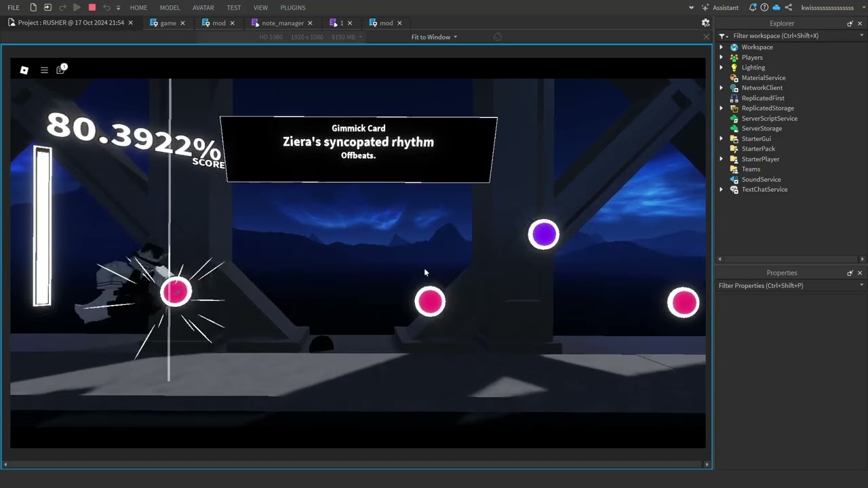Screen dimensions: 868x488
Task: Expand the NetworkClient node
Action: (x=721, y=88)
